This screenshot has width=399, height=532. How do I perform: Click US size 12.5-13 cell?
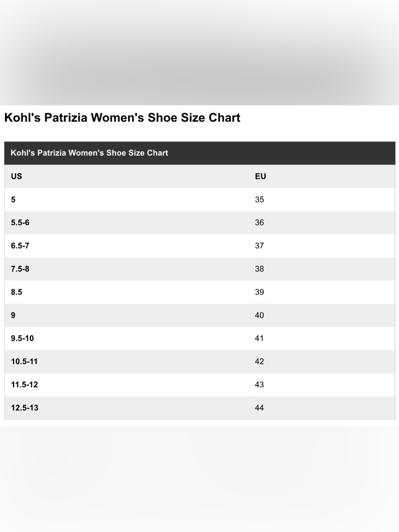tap(126, 408)
